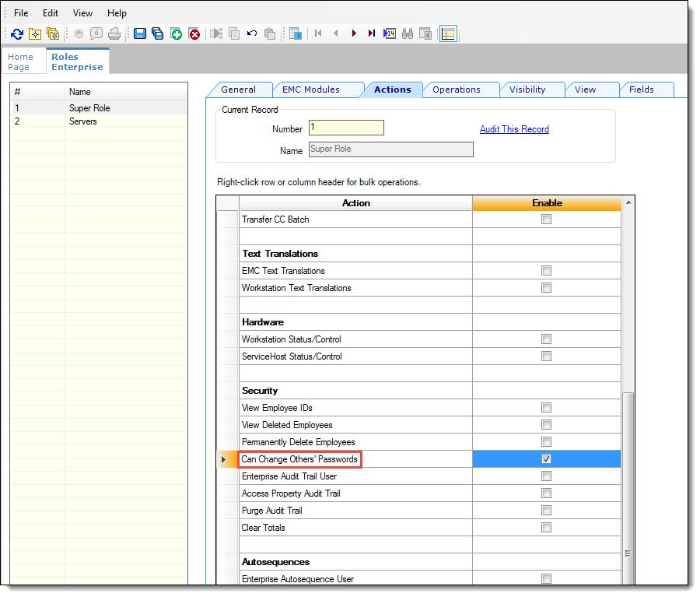Image resolution: width=700 pixels, height=597 pixels.
Task: Click the binoculars Find icon
Action: tap(407, 33)
